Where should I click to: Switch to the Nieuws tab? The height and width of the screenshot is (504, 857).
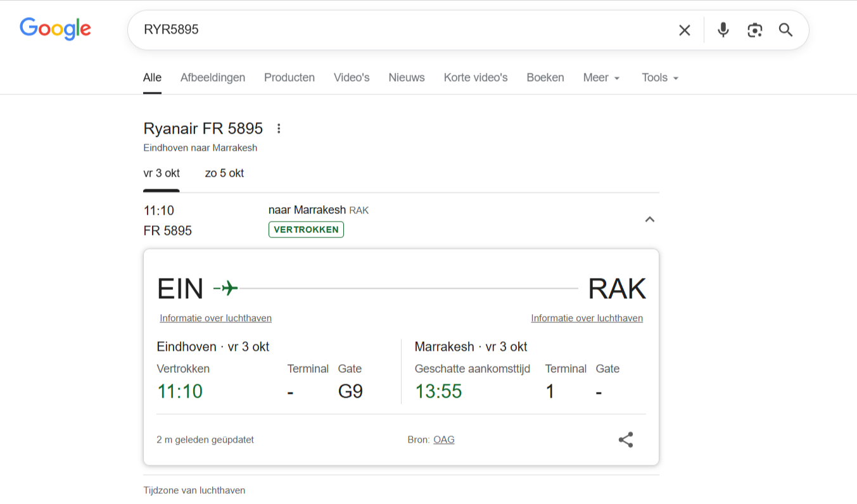coord(407,78)
